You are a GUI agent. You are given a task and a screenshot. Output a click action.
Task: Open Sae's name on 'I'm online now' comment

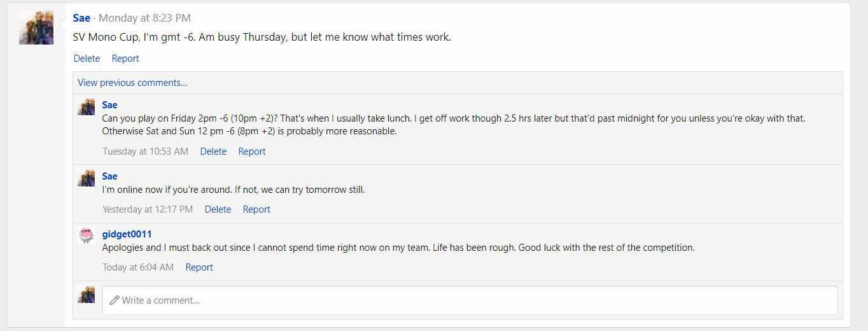click(109, 176)
